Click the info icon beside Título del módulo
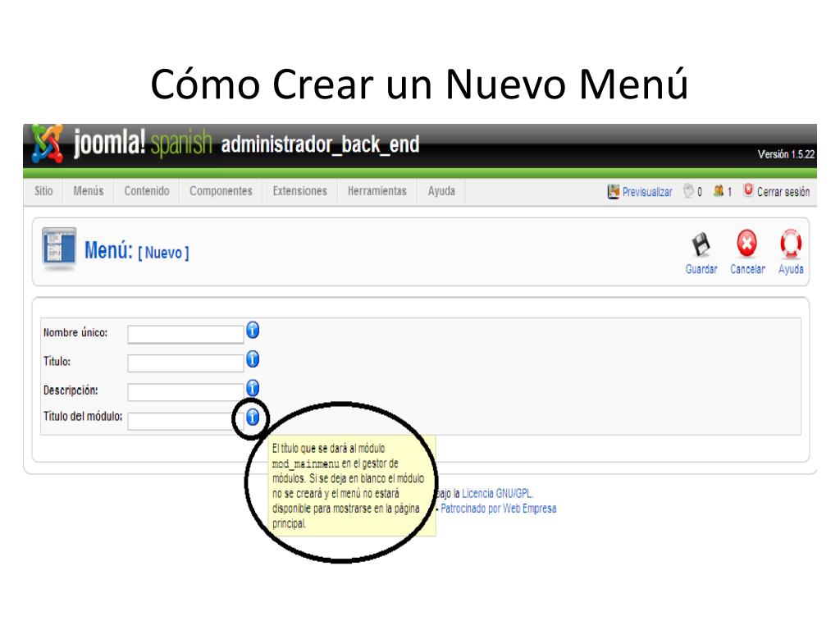 pyautogui.click(x=253, y=417)
